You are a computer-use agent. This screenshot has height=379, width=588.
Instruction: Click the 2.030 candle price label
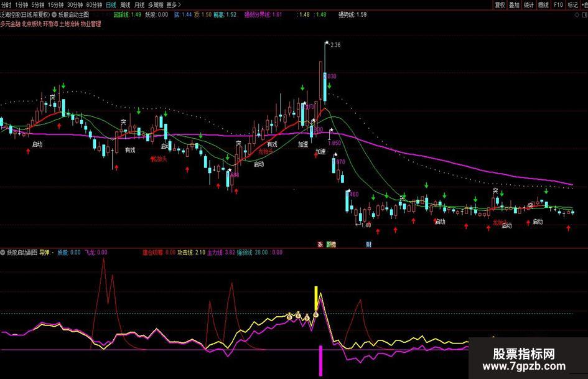pos(330,76)
